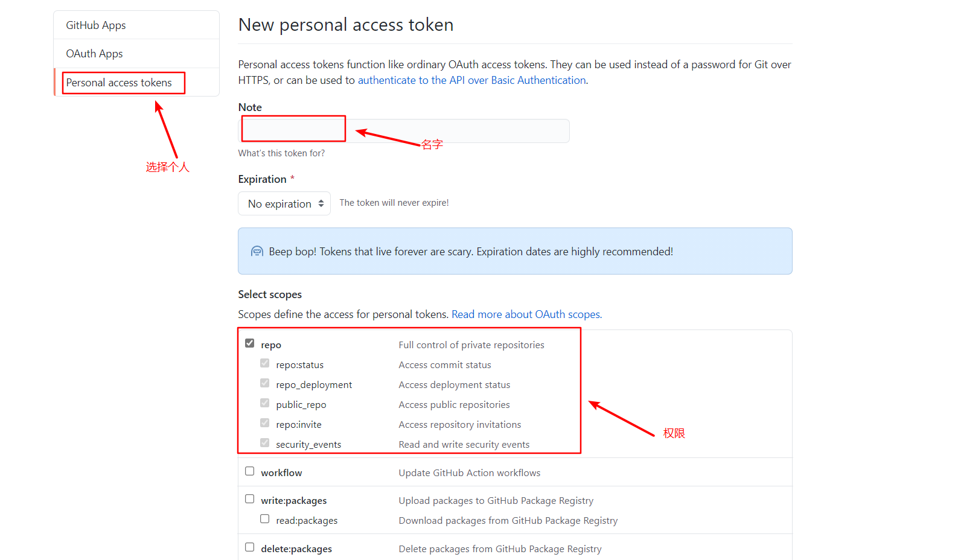Click the workflow scope label
The height and width of the screenshot is (560, 958).
point(281,472)
